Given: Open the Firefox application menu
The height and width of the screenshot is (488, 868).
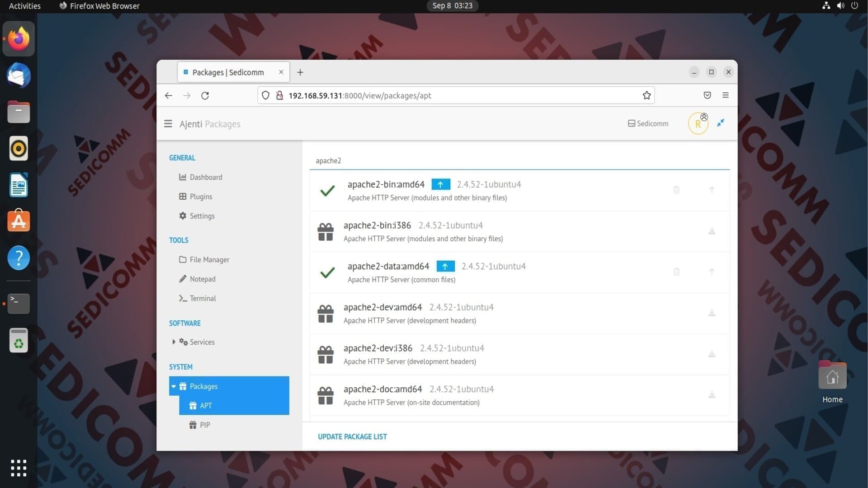Looking at the screenshot, I should point(725,95).
